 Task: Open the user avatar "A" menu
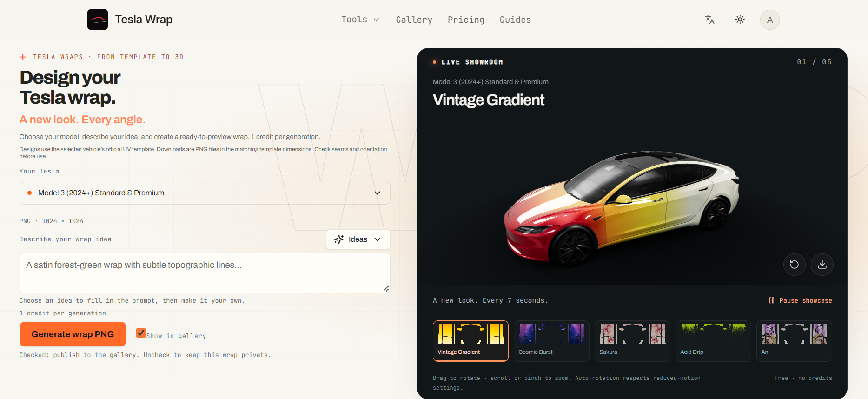[x=770, y=20]
